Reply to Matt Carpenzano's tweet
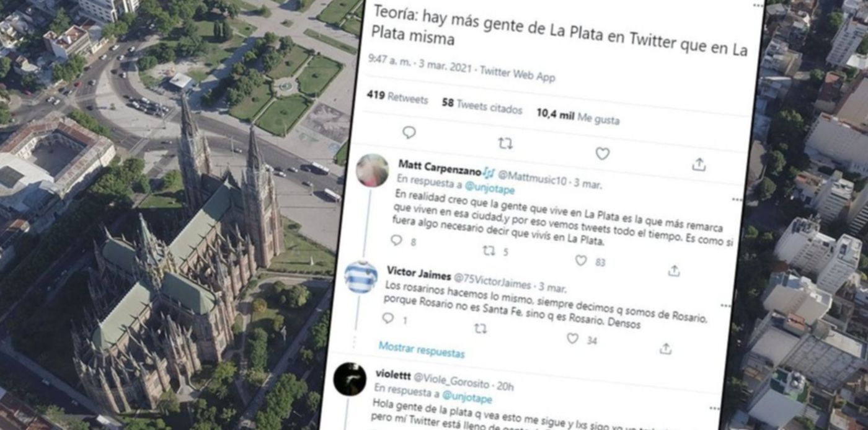The width and height of the screenshot is (868, 430). pyautogui.click(x=396, y=240)
